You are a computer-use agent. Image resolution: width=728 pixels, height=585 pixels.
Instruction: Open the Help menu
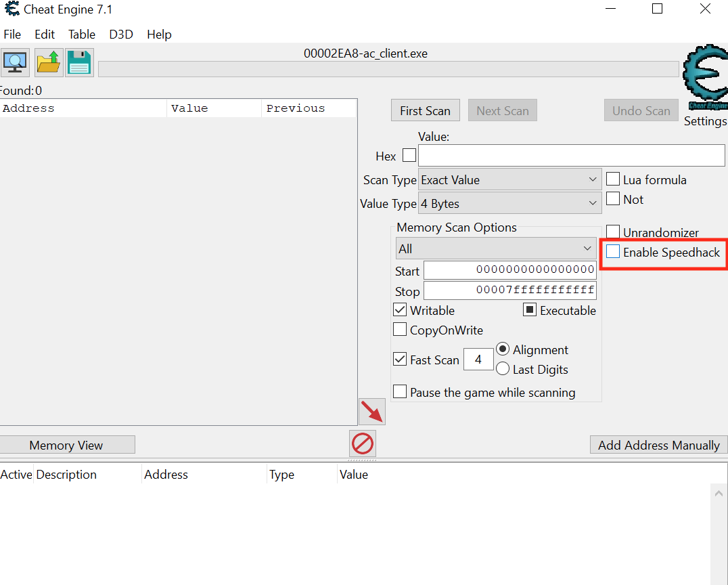pyautogui.click(x=159, y=35)
